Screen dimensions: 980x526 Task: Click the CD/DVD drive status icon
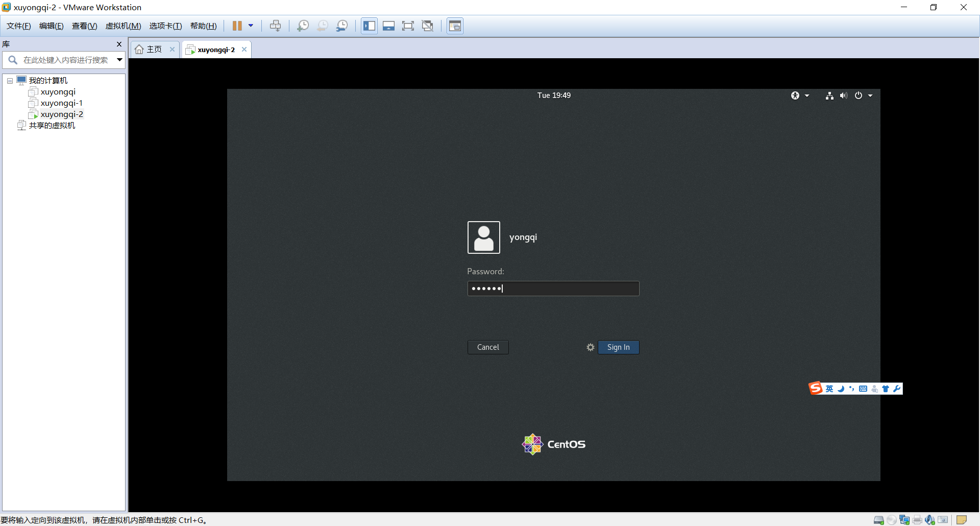892,520
